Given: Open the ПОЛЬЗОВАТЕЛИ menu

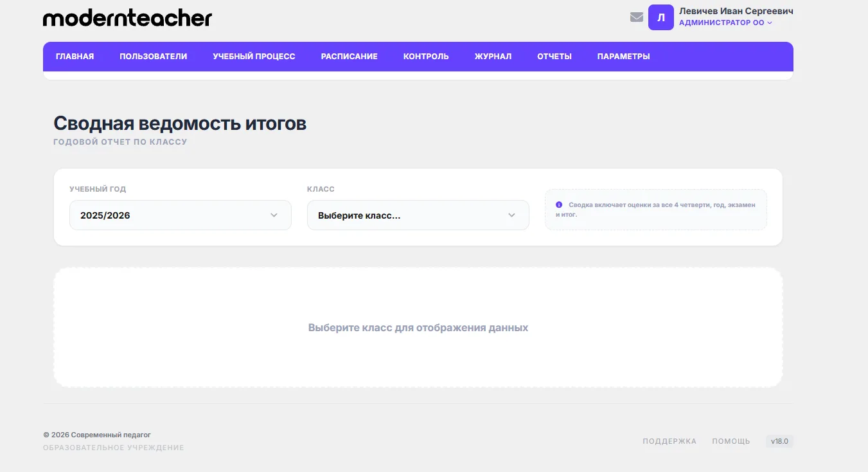Looking at the screenshot, I should (x=154, y=57).
